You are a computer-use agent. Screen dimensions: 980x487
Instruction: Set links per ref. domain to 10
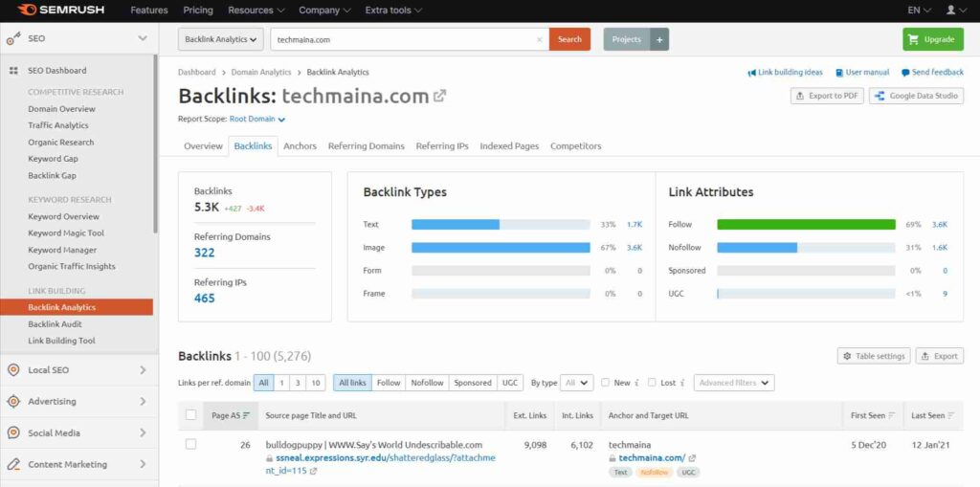[x=316, y=383]
